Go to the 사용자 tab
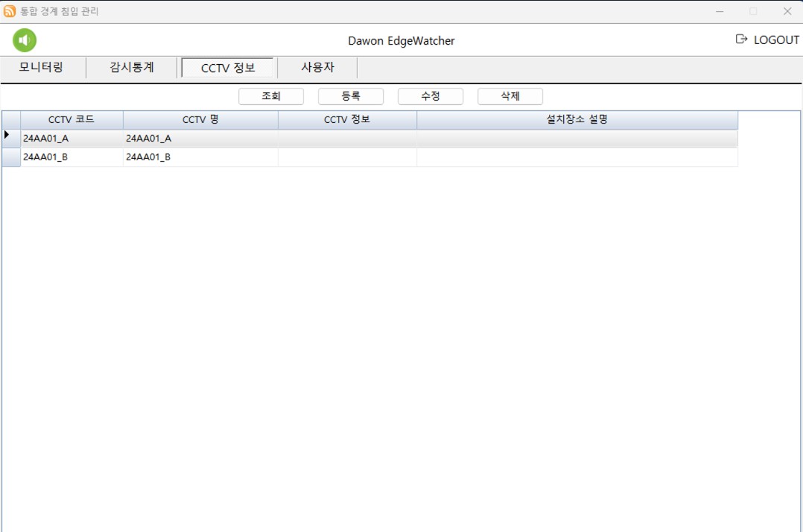 click(317, 68)
